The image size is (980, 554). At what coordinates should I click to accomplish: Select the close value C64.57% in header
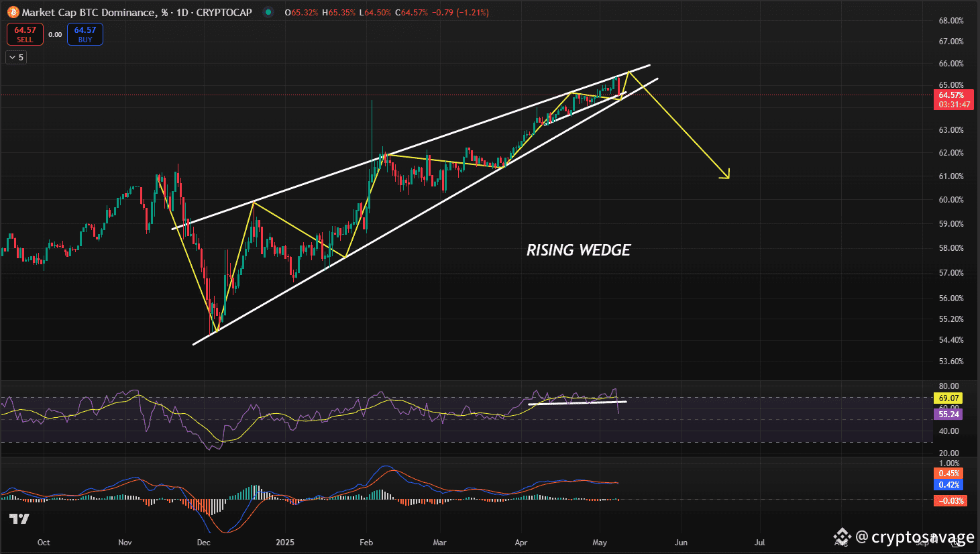coord(411,13)
